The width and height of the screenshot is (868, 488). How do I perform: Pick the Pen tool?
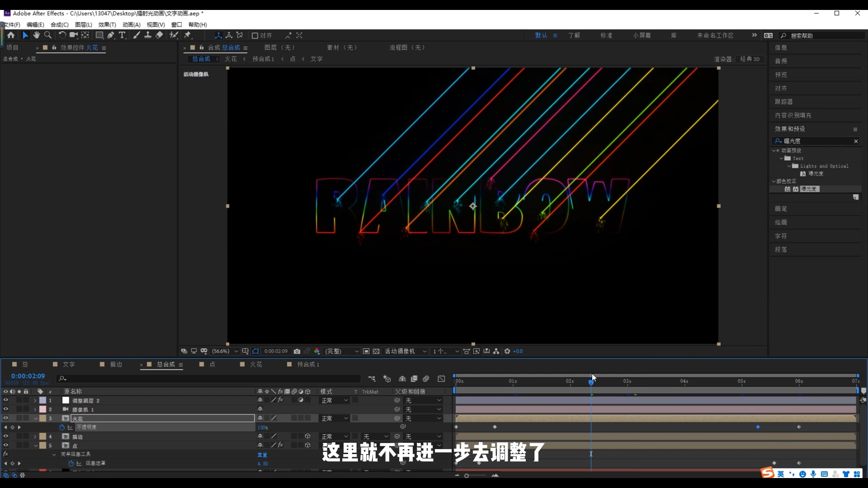coord(111,35)
